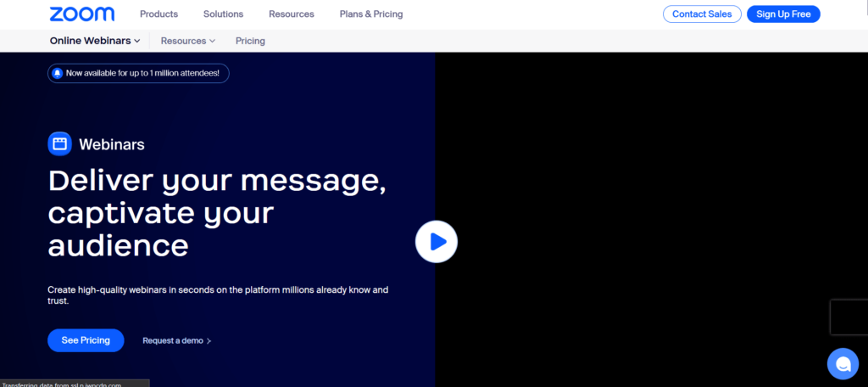
Task: Click the Sign Up Free button
Action: [x=783, y=14]
